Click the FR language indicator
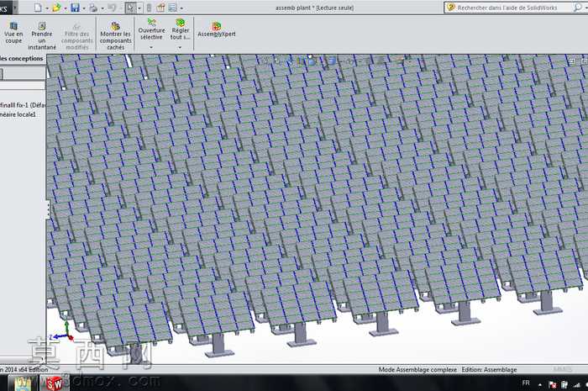 tap(526, 383)
